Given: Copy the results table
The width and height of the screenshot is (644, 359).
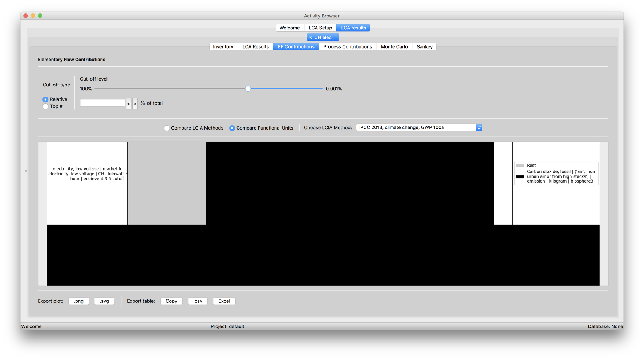Looking at the screenshot, I should point(171,301).
